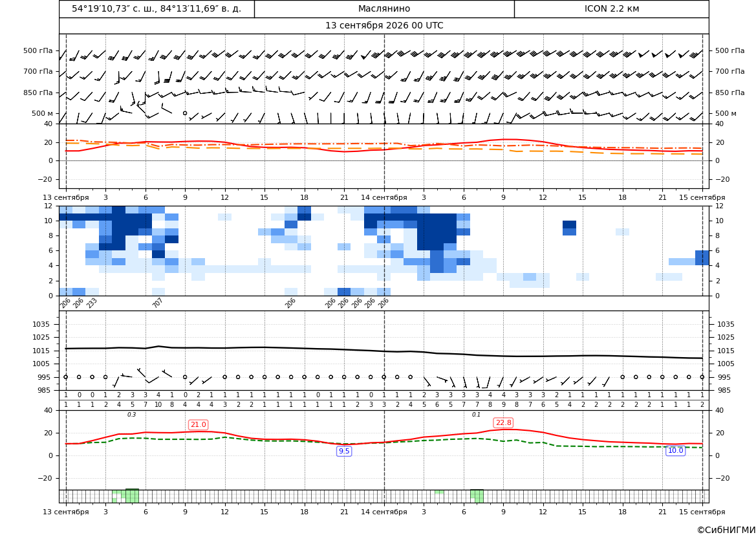Click the СибНИГМИ copyright text
The height and width of the screenshot is (535, 756).
pyautogui.click(x=726, y=530)
